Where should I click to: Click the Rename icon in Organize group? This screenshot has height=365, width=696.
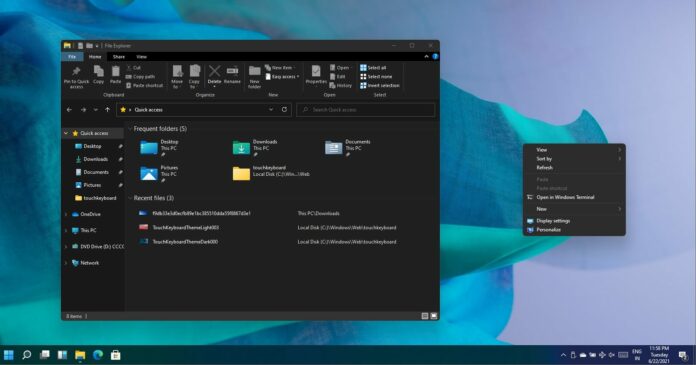pos(233,71)
